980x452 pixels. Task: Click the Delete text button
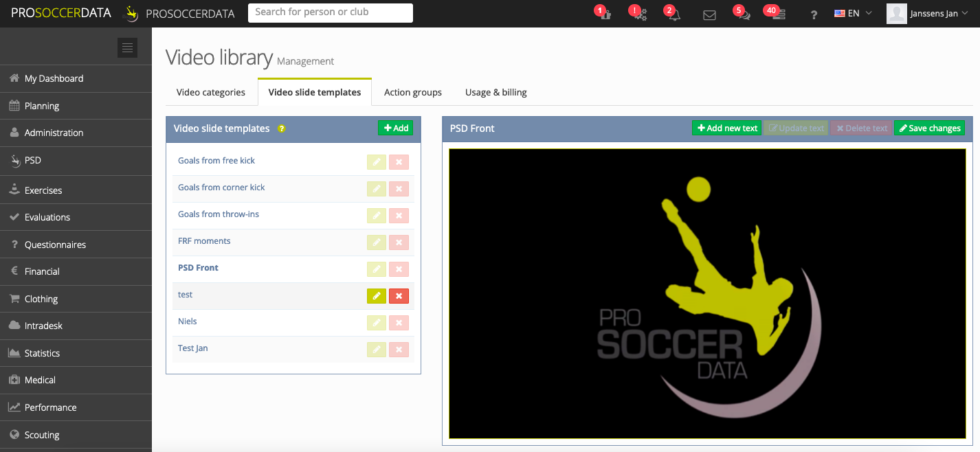pyautogui.click(x=862, y=128)
